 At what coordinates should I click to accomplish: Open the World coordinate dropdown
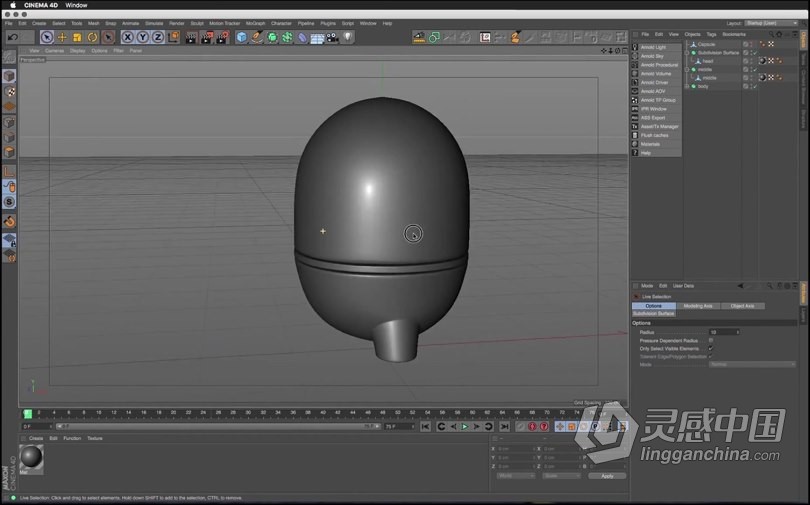tap(515, 476)
